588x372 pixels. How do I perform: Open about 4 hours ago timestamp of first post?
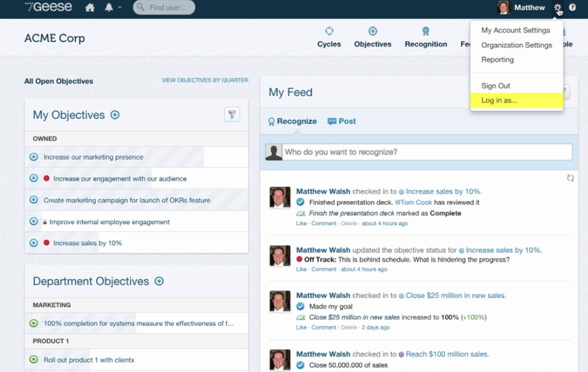[385, 223]
